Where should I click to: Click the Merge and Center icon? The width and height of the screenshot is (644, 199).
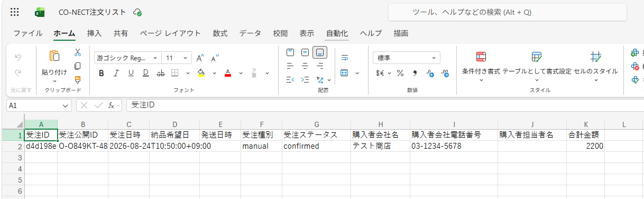345,73
